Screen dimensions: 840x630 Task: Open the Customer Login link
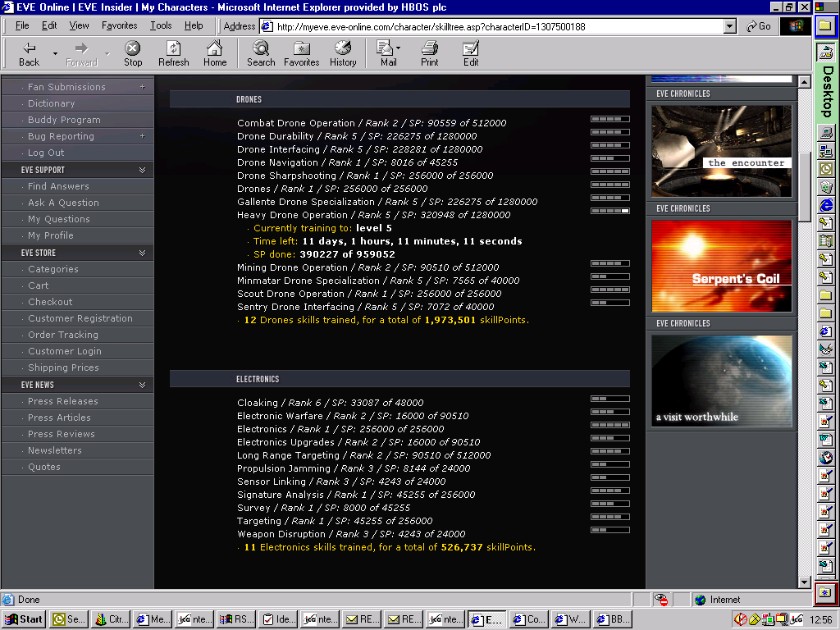tap(64, 351)
